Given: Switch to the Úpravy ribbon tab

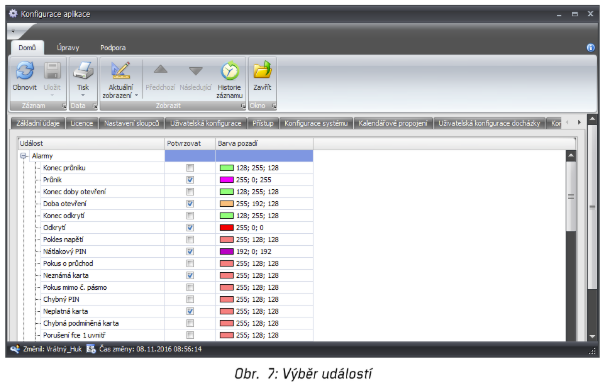Looking at the screenshot, I should [x=68, y=48].
